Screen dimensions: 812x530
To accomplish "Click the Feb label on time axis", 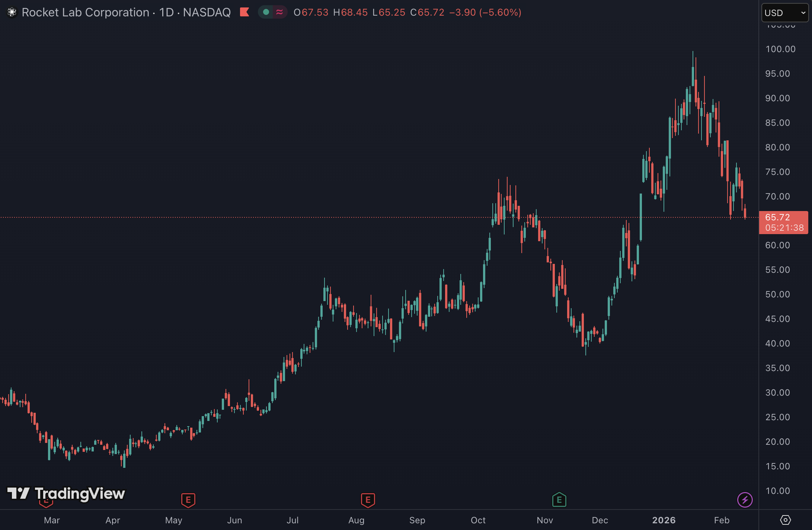I will 722,520.
